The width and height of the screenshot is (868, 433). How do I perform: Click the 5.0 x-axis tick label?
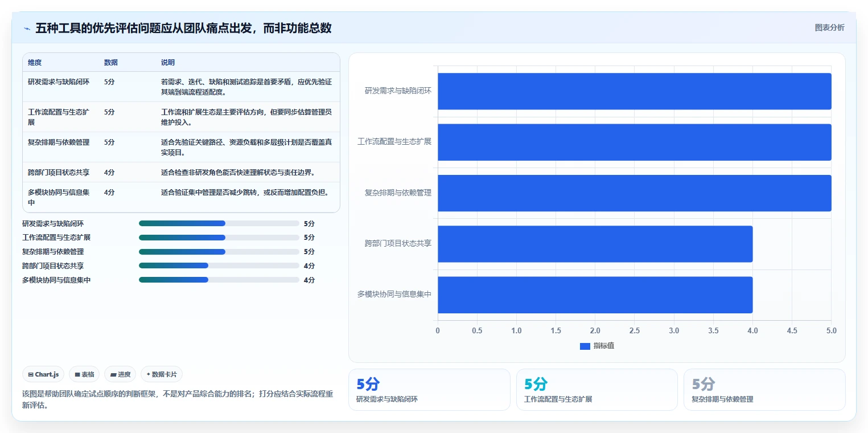coord(831,330)
